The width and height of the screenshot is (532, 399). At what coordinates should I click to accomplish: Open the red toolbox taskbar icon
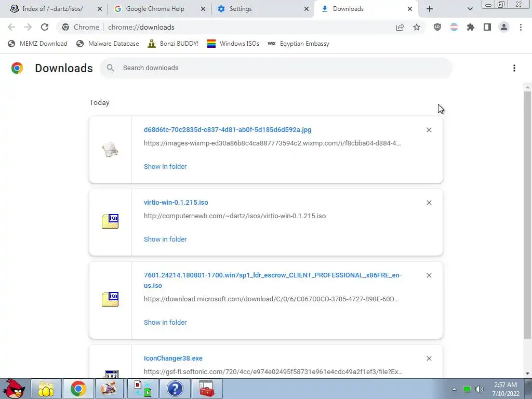[x=207, y=389]
